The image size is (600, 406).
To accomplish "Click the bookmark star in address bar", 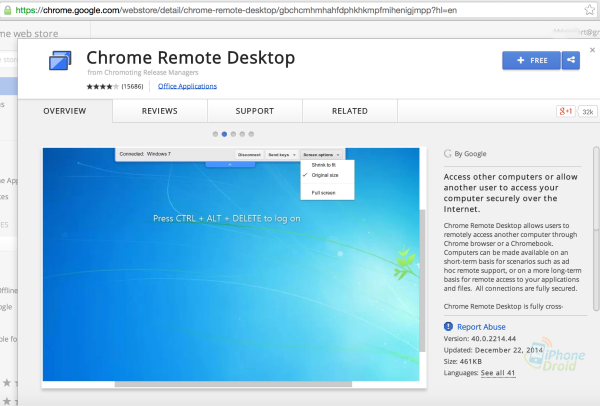I will (x=589, y=10).
